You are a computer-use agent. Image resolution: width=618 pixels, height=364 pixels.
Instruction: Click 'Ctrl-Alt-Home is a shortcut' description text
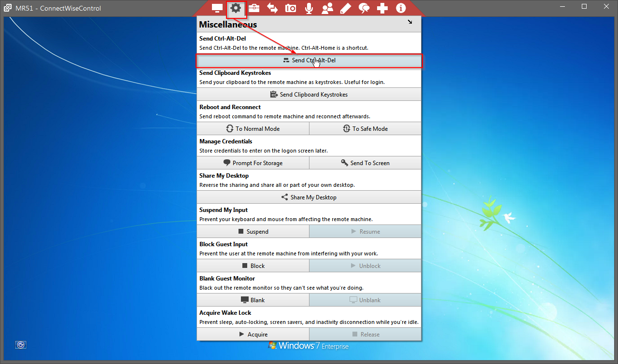335,48
